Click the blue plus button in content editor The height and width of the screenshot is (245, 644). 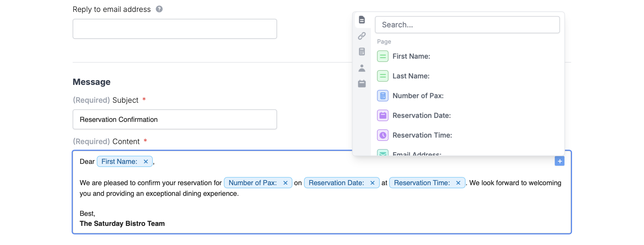[559, 161]
